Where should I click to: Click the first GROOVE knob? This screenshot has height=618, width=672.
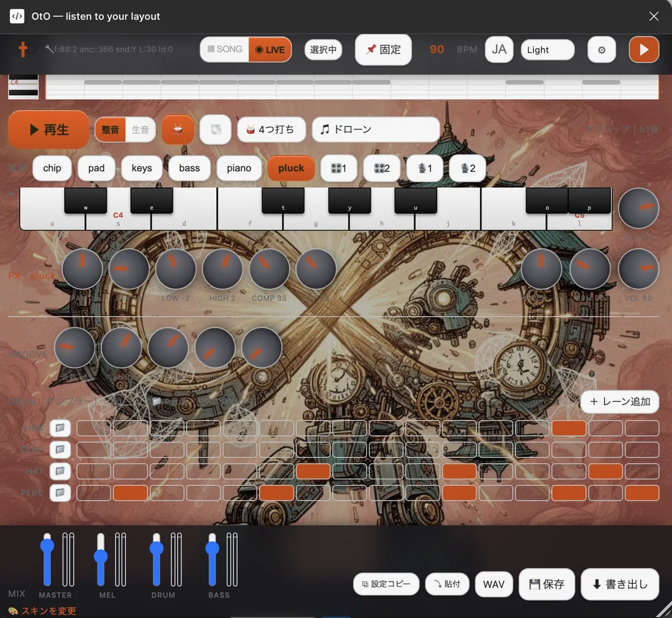(75, 348)
